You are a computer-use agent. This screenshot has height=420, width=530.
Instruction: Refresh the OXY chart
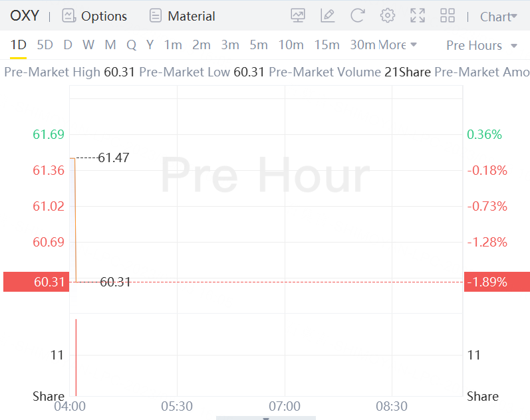pos(358,16)
